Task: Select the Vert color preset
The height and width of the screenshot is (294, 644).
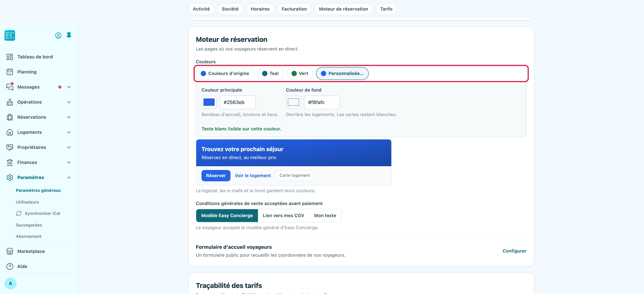Action: [300, 73]
